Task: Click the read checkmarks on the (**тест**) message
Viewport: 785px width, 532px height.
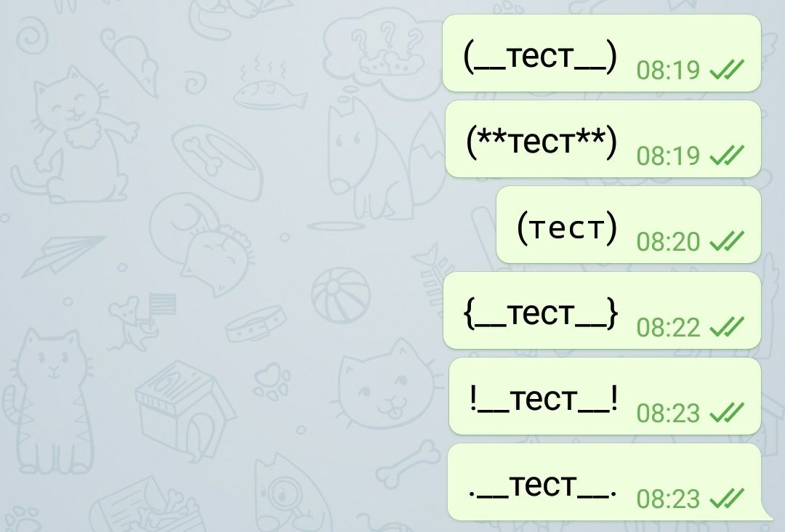Action: 727,155
